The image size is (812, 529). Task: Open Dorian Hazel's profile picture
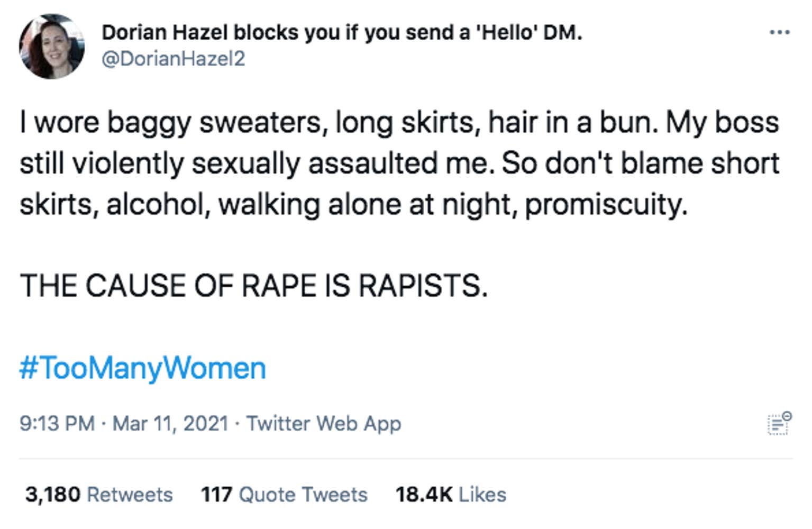click(51, 47)
